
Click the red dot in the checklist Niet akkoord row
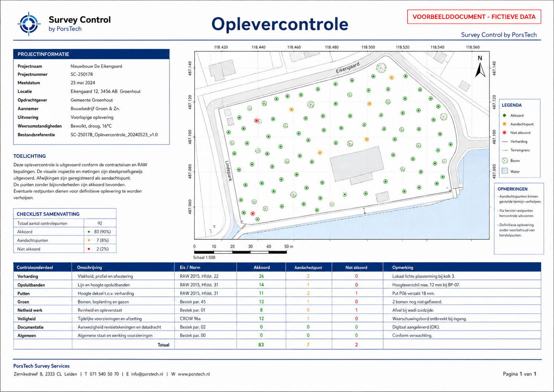pyautogui.click(x=89, y=249)
